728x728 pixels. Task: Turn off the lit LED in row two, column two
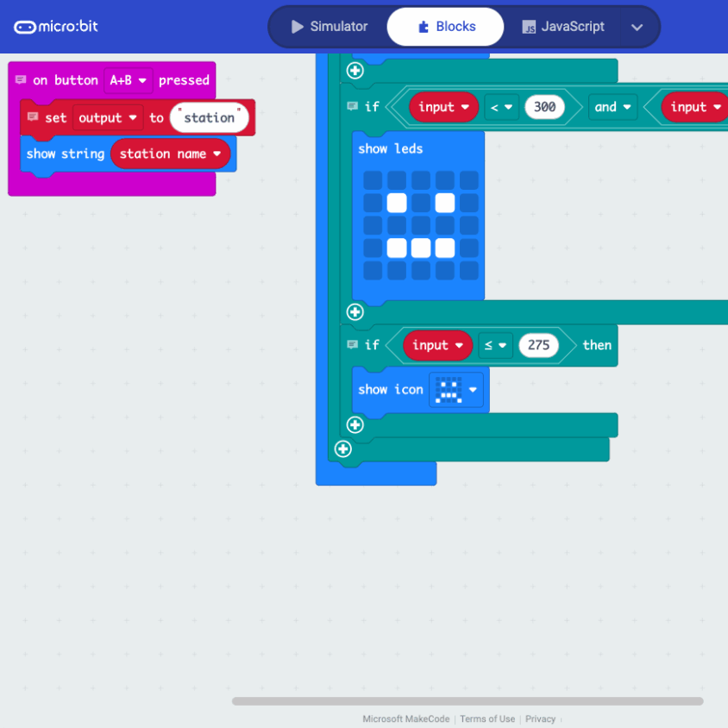[396, 203]
